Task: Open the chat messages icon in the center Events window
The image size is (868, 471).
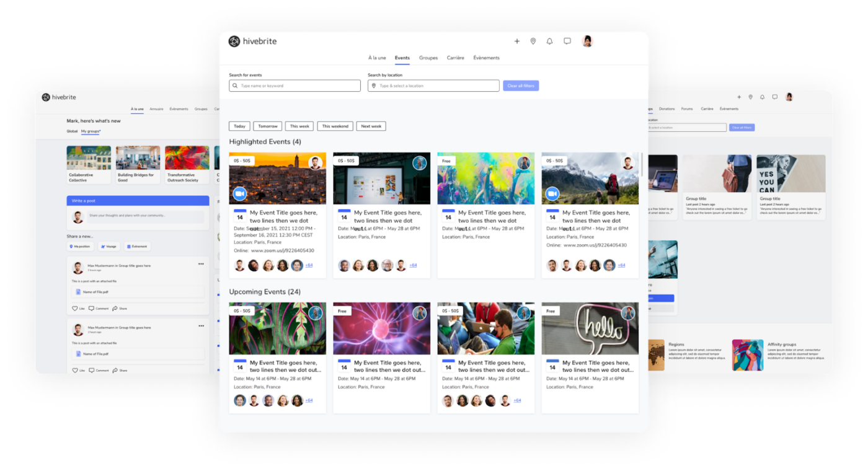Action: tap(567, 42)
